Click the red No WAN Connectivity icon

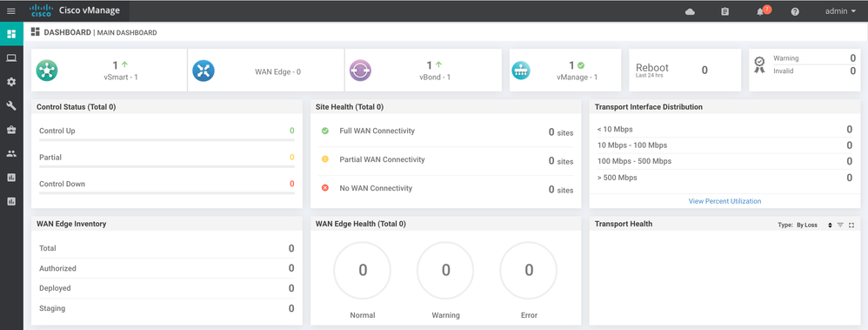[x=325, y=188]
